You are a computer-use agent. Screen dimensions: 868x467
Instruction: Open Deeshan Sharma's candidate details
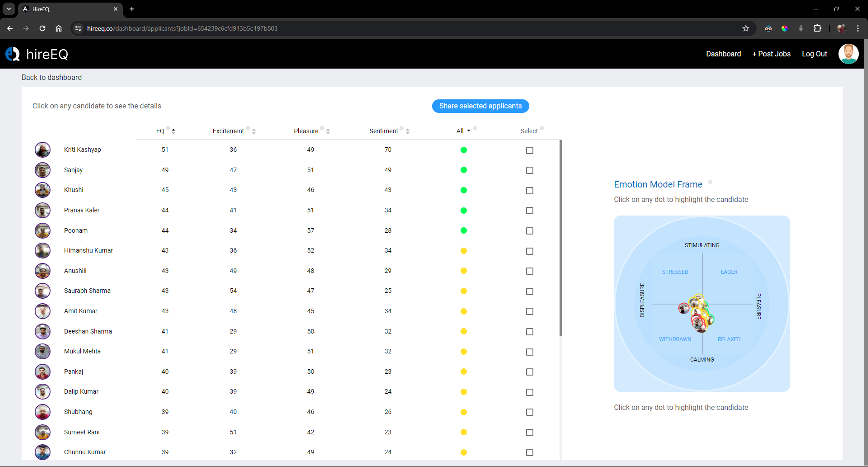pyautogui.click(x=88, y=331)
